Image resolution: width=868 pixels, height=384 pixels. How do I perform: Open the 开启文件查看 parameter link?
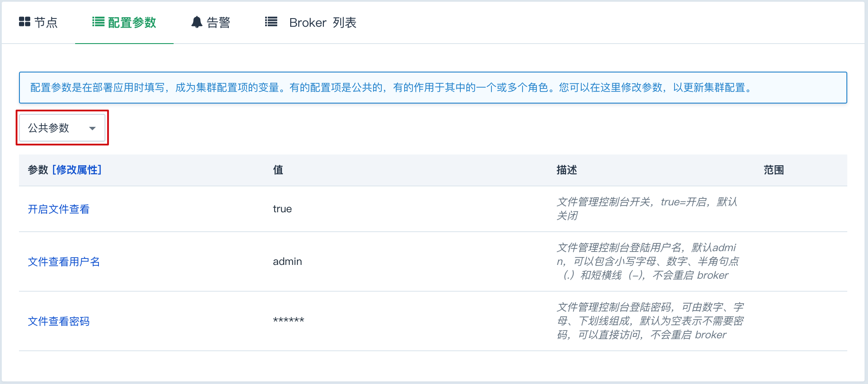[59, 209]
